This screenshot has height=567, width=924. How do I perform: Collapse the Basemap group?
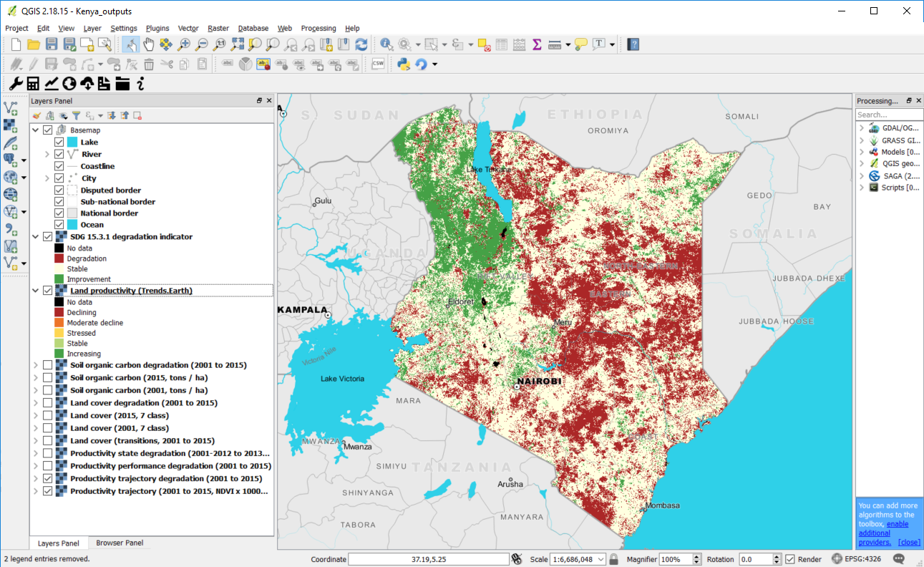click(36, 130)
